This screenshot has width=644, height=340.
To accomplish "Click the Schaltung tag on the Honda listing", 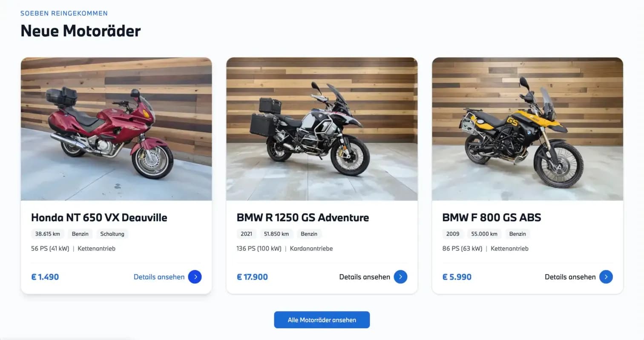I will (x=112, y=234).
